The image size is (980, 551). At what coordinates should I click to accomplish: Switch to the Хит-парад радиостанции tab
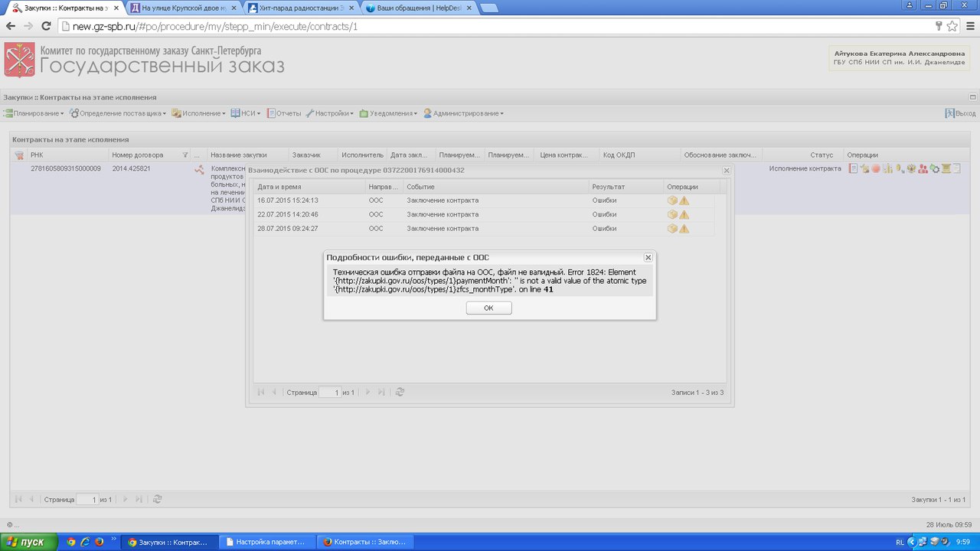[x=302, y=8]
